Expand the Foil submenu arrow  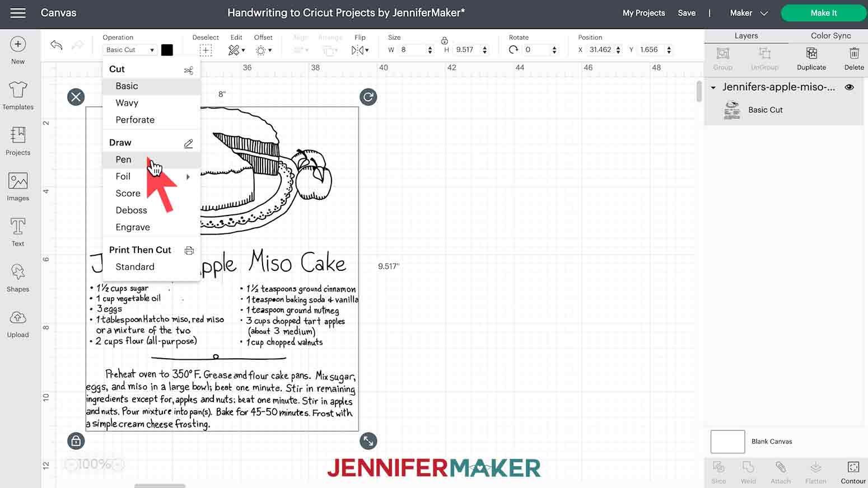(x=188, y=177)
